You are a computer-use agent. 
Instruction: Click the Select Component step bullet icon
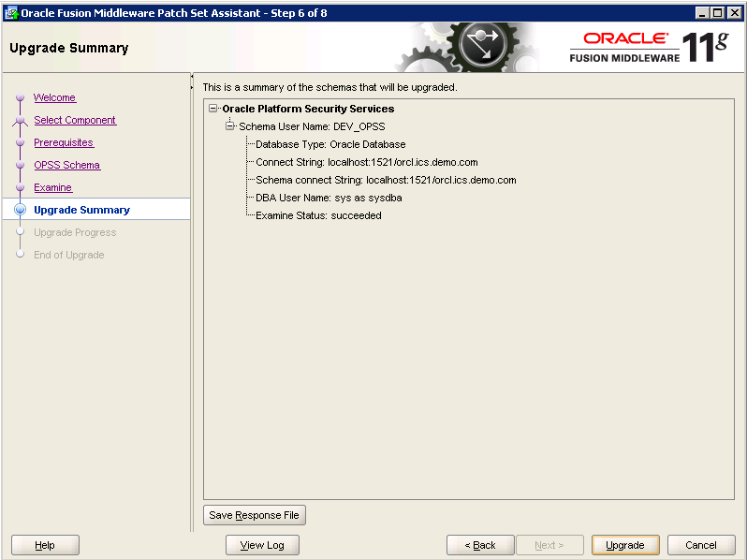tap(20, 120)
